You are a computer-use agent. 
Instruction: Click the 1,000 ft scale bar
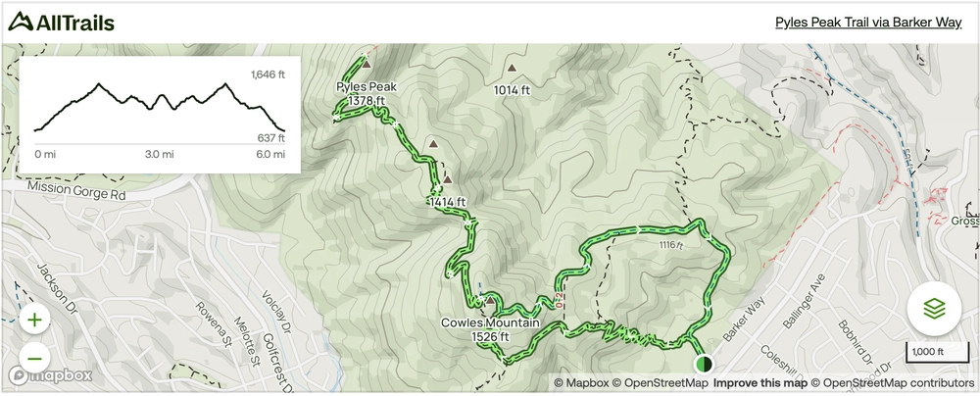click(x=928, y=352)
